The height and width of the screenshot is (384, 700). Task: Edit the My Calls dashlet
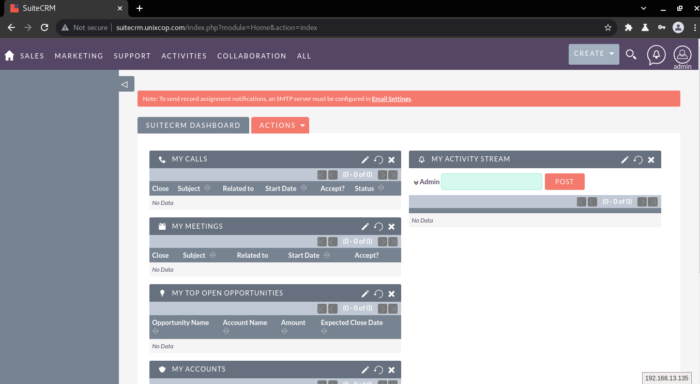click(x=365, y=160)
